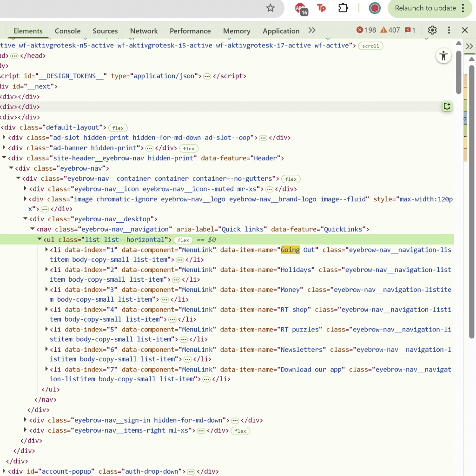Open the Performance tab

coord(190,31)
